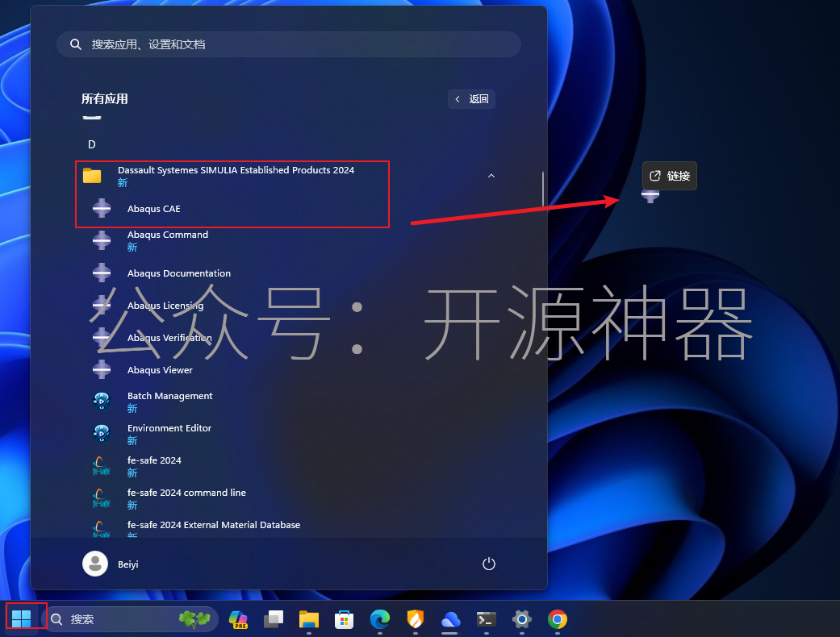The width and height of the screenshot is (840, 637).
Task: Open Copilot preview from taskbar
Action: [238, 619]
